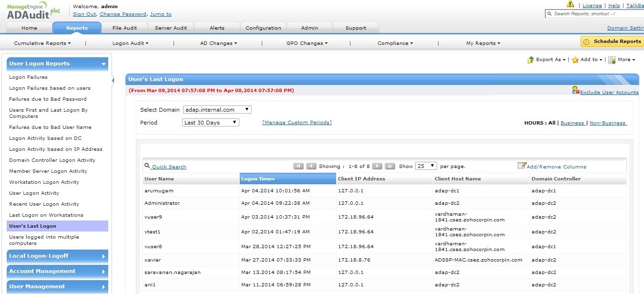Click the Add to star icon

click(x=575, y=60)
